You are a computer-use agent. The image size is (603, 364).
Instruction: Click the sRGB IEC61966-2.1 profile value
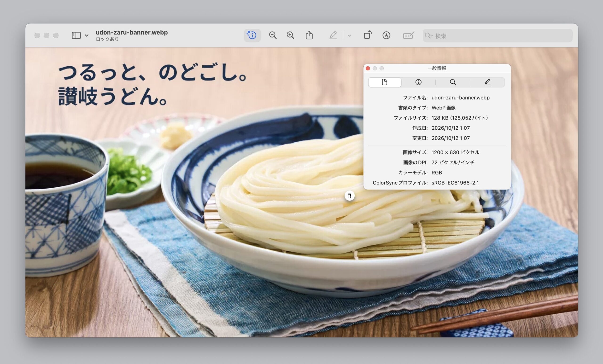pos(455,183)
